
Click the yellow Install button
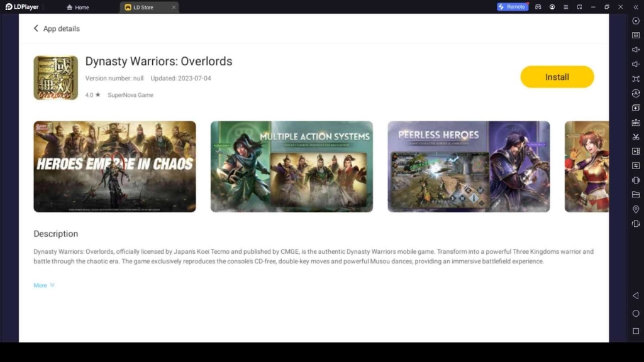pos(557,77)
